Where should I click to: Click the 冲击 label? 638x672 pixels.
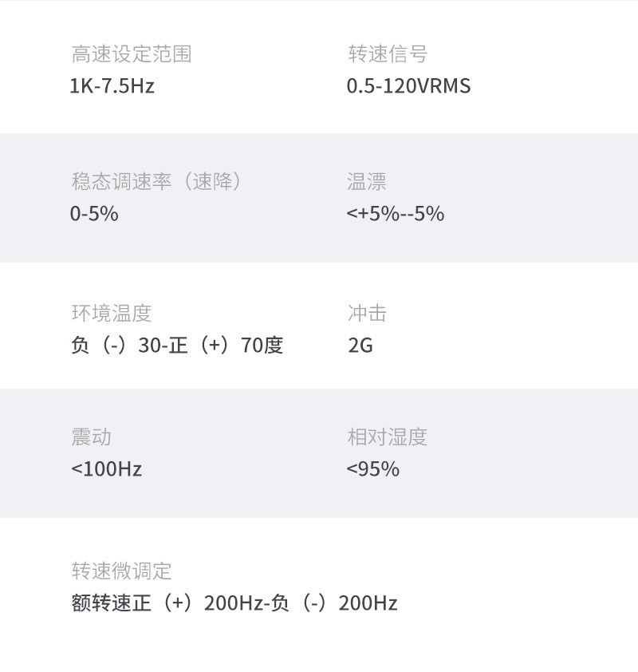pyautogui.click(x=367, y=314)
